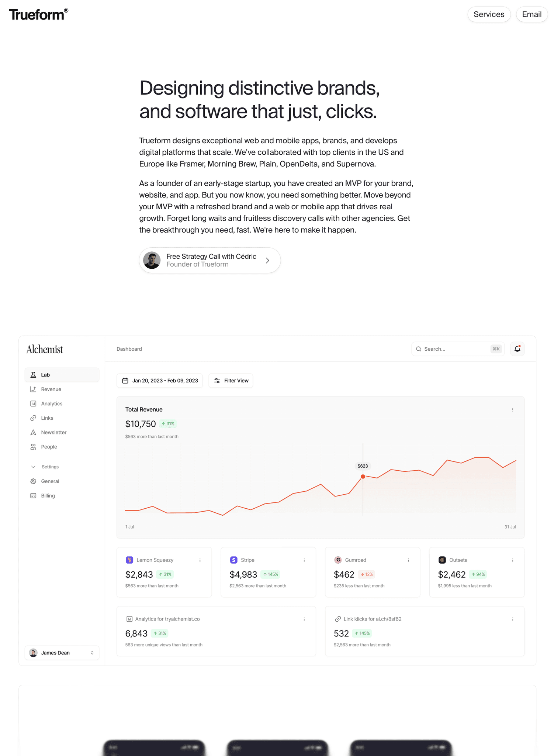Viewport: 554px width, 756px height.
Task: Open Analytics via the bar-chart sidebar icon
Action: tap(34, 403)
